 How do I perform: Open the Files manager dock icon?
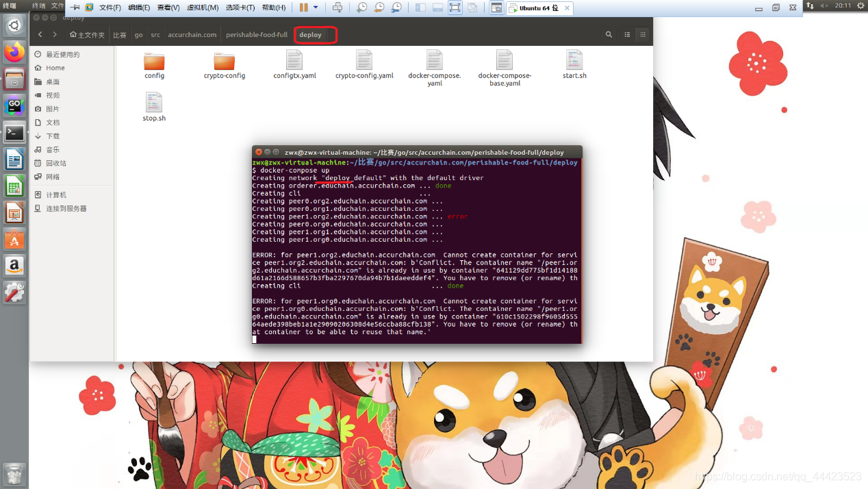[14, 79]
